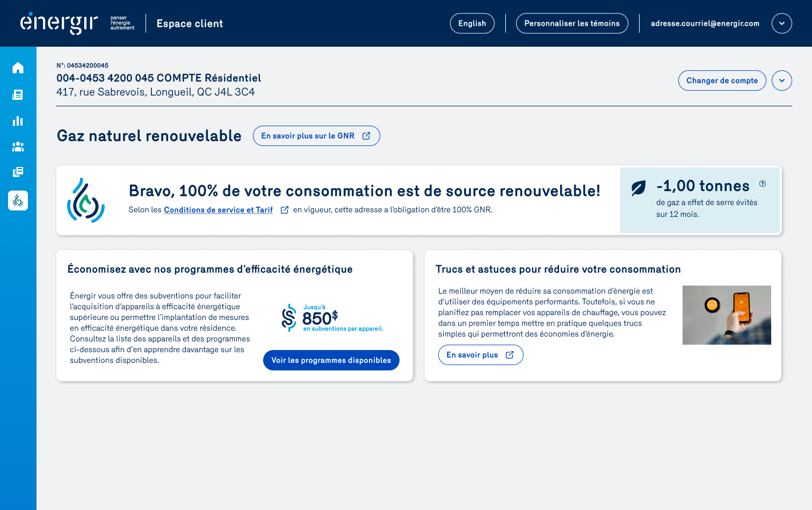812x510 pixels.
Task: Click the Energir logo
Action: pos(59,23)
